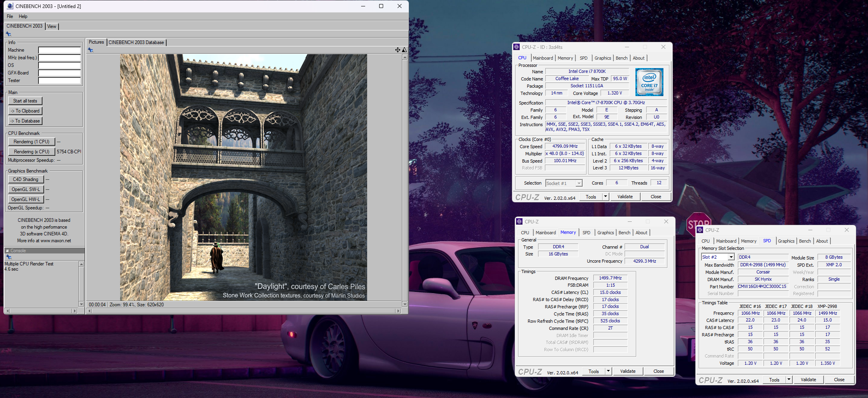Switch to CPU tab in SPD CPU-Z window
The image size is (868, 398).
(705, 241)
